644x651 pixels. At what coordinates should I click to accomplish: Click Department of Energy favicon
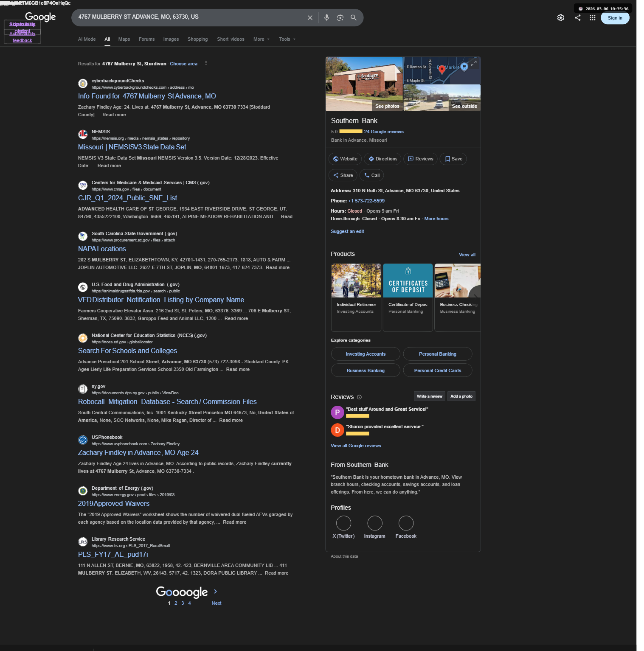(x=83, y=491)
